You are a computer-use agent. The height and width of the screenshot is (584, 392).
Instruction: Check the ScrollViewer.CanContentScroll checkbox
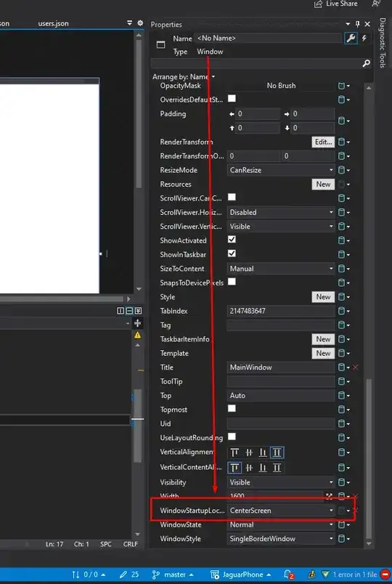click(232, 197)
